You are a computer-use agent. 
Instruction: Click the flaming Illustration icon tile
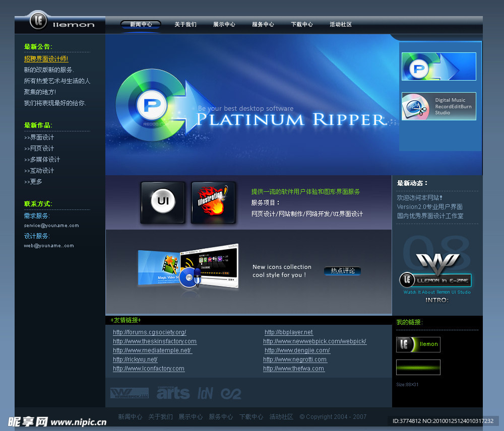213,202
